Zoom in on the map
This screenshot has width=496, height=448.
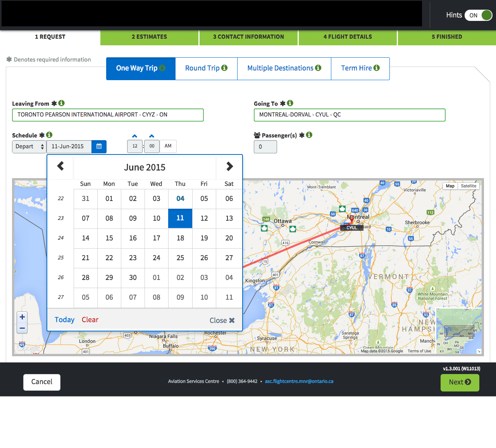point(22,317)
